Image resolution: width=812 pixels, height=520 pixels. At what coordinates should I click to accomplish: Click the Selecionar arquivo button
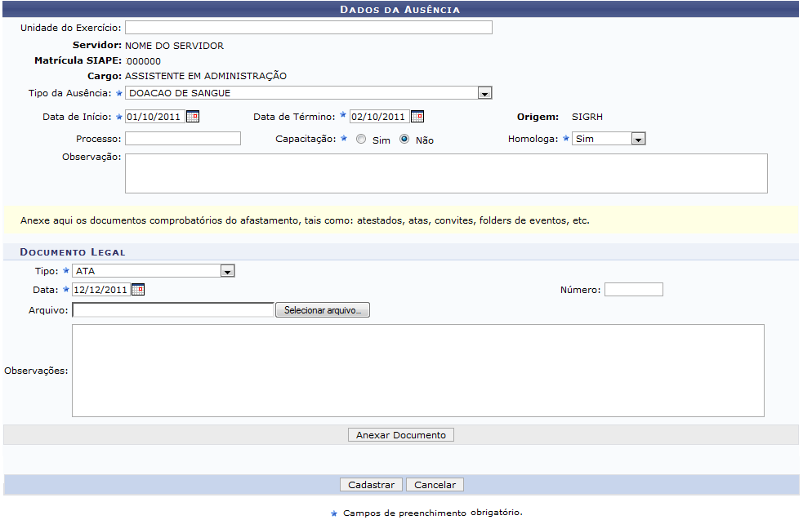point(323,310)
